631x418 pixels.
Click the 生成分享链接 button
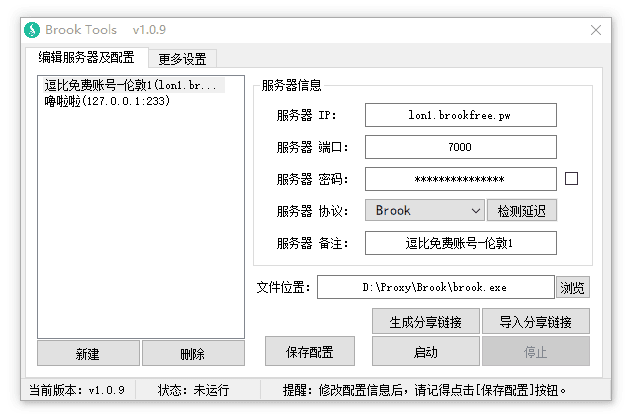click(424, 322)
